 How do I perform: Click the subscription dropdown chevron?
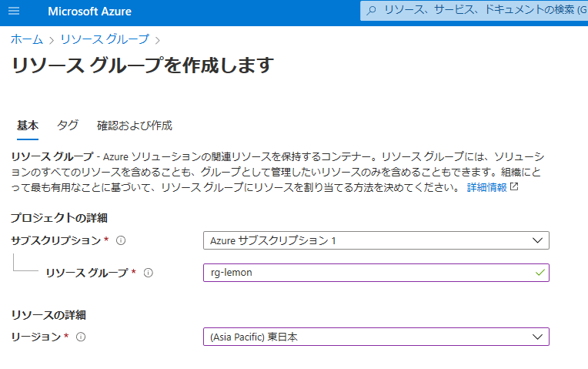coord(537,240)
